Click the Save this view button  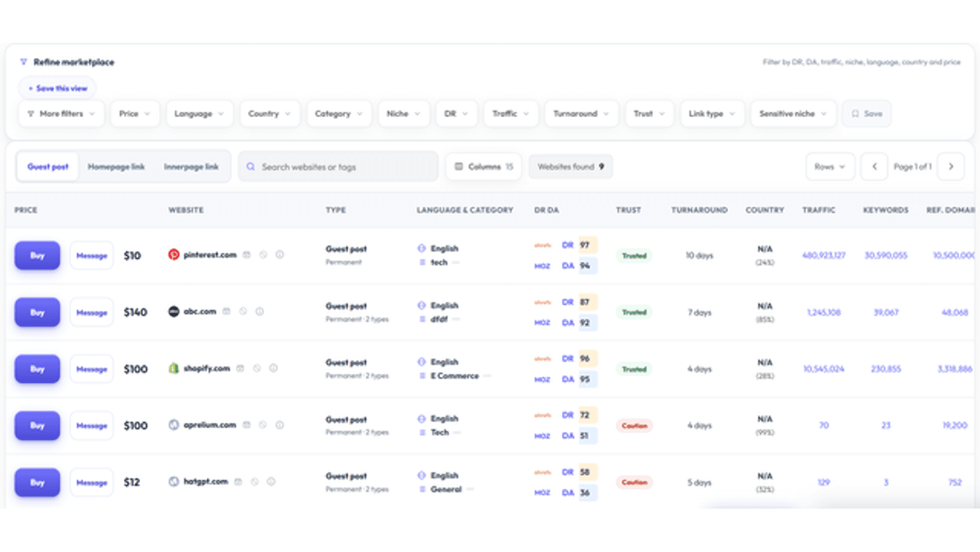57,89
